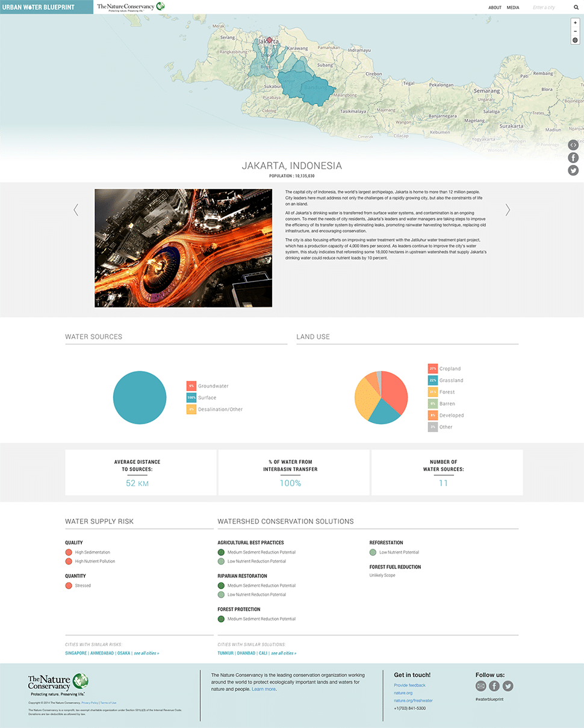This screenshot has height=728, width=584.
Task: Click the Semarang label on the map
Action: pos(486,91)
